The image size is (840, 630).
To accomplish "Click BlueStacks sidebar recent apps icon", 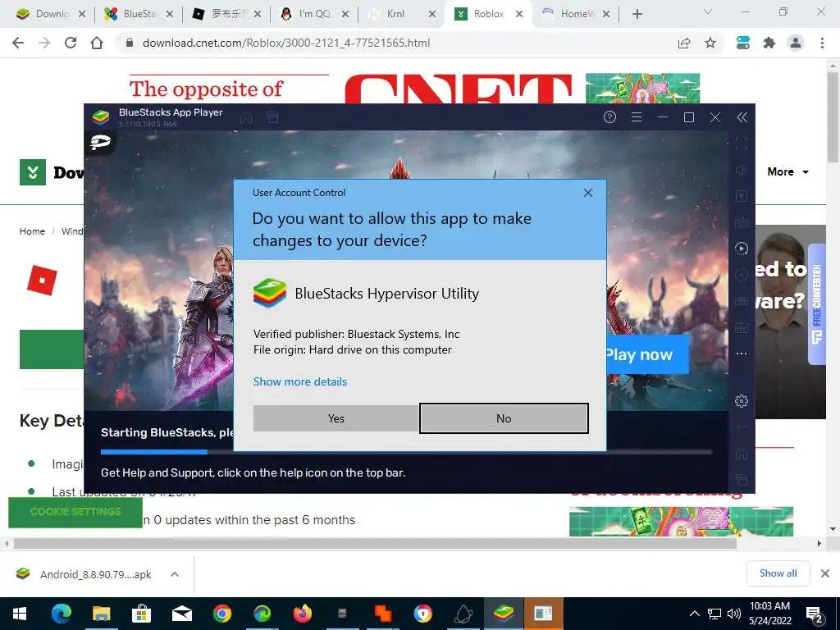I will 742,479.
